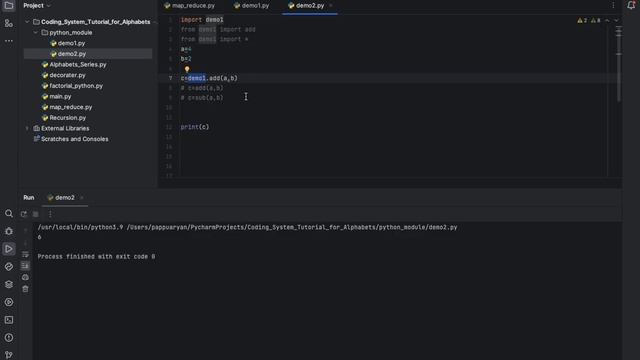
Task: Switch to demo1.py editor tab
Action: pyautogui.click(x=252, y=6)
